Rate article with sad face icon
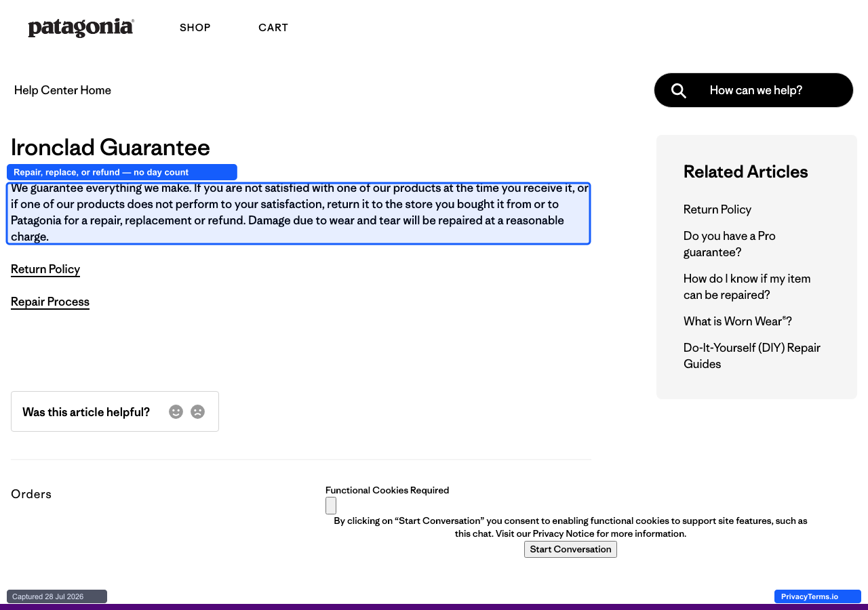The height and width of the screenshot is (610, 868). tap(198, 412)
